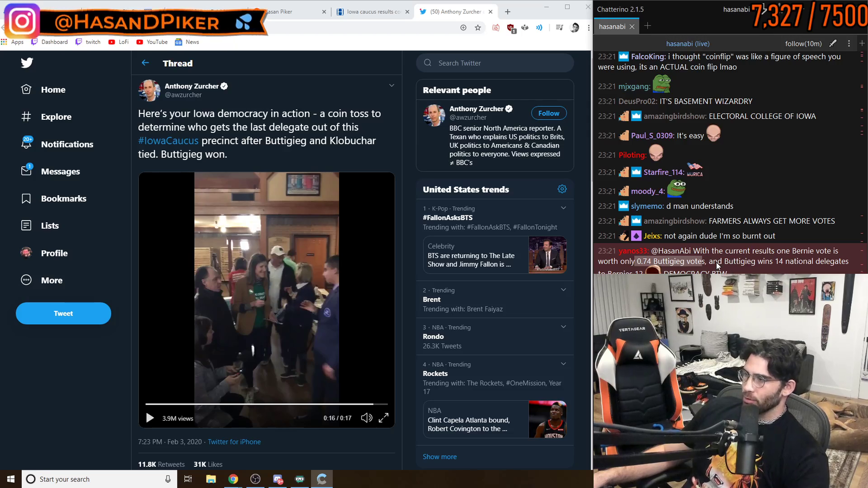Switch to the Iowa caucus results tab
Screen dimensions: 868x488
pyautogui.click(x=373, y=11)
